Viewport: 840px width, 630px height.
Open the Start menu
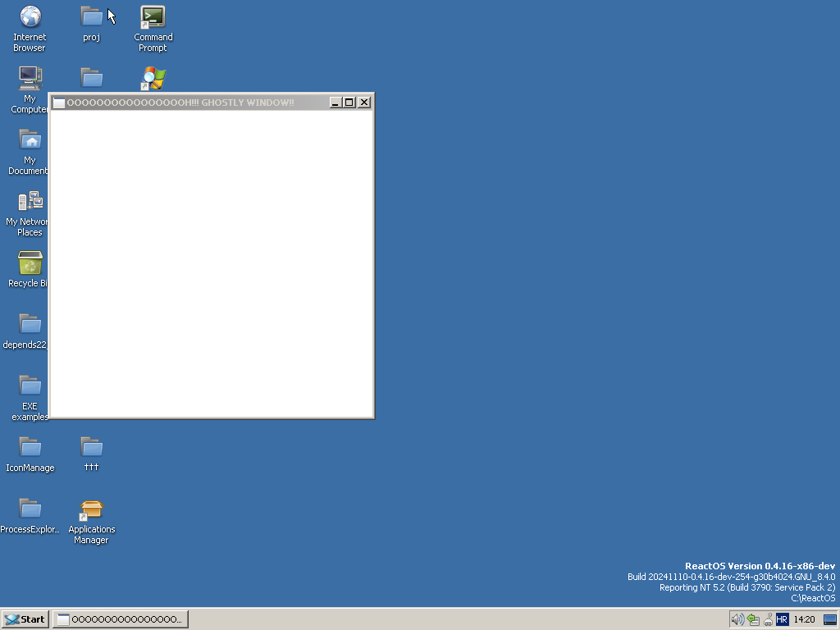pos(25,619)
